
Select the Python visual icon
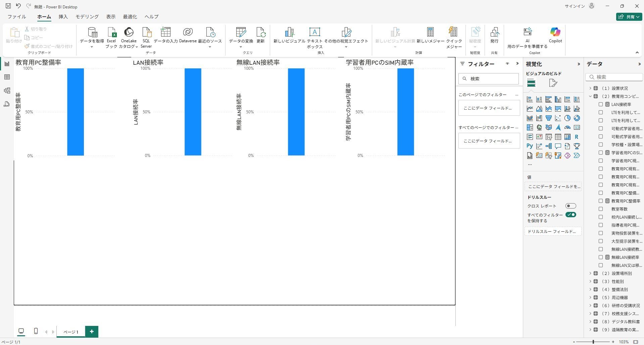pos(530,146)
